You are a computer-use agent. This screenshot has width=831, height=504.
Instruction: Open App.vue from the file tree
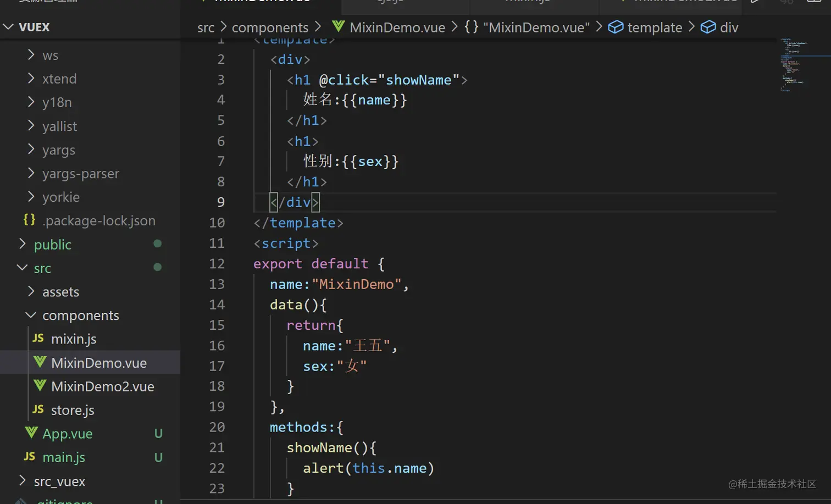[x=68, y=434]
